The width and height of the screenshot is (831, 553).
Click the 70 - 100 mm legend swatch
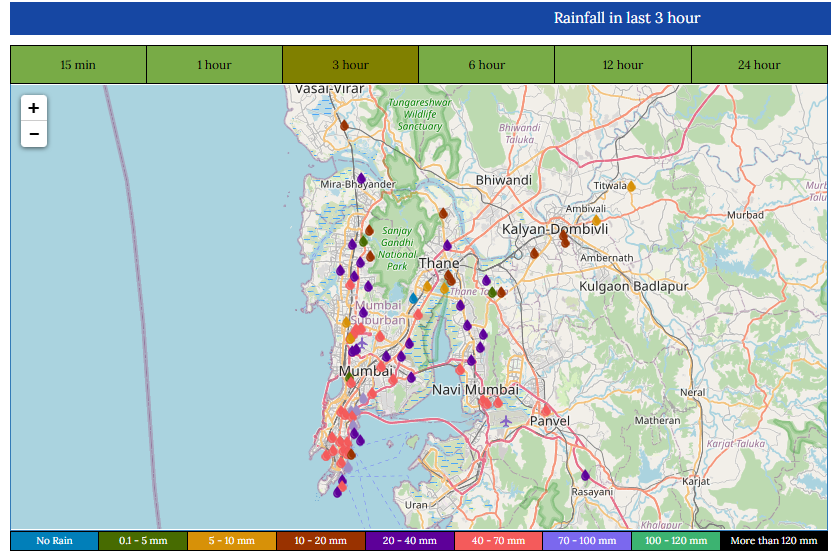tap(587, 541)
